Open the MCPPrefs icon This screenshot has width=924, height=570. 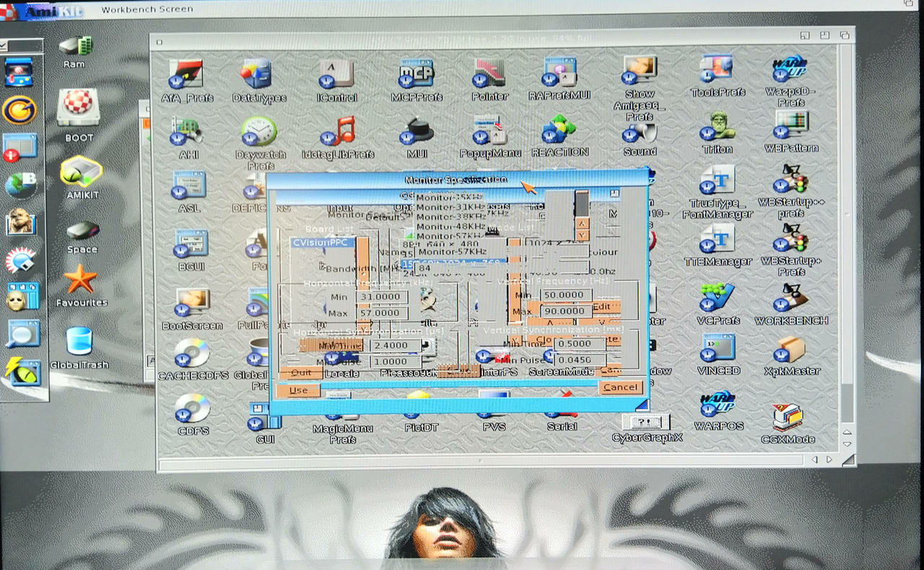tap(417, 73)
